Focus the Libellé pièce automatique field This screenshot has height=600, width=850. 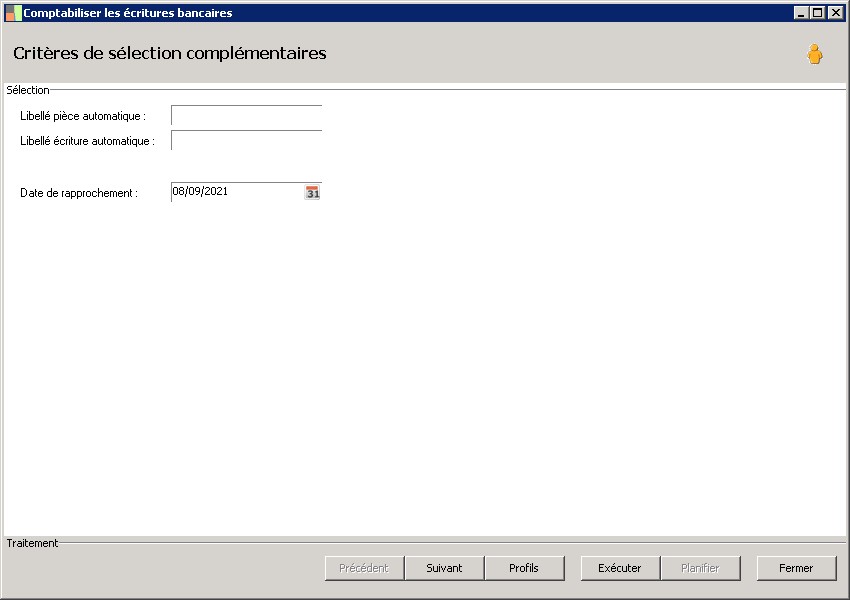[247, 115]
